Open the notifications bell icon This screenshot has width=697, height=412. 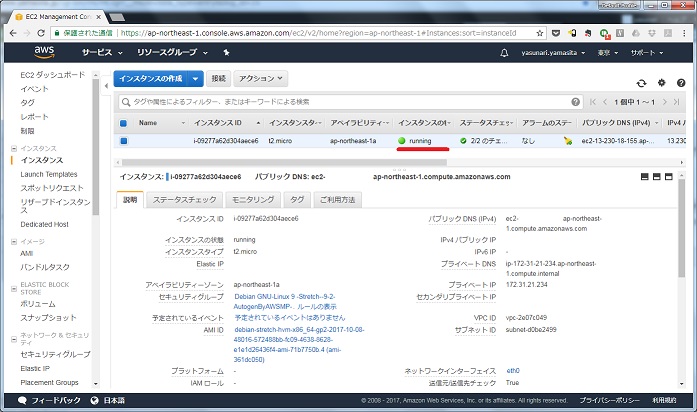[x=504, y=53]
